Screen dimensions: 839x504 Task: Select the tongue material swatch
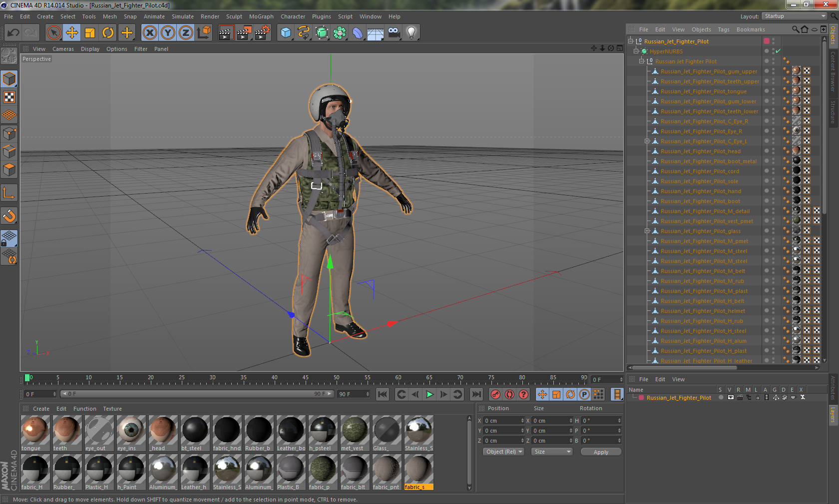pyautogui.click(x=35, y=433)
